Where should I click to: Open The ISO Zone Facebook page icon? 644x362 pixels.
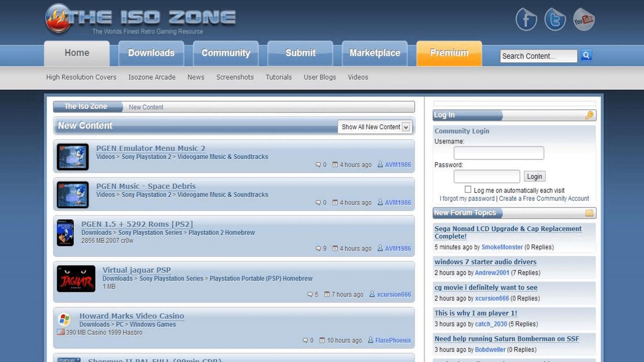click(x=526, y=19)
